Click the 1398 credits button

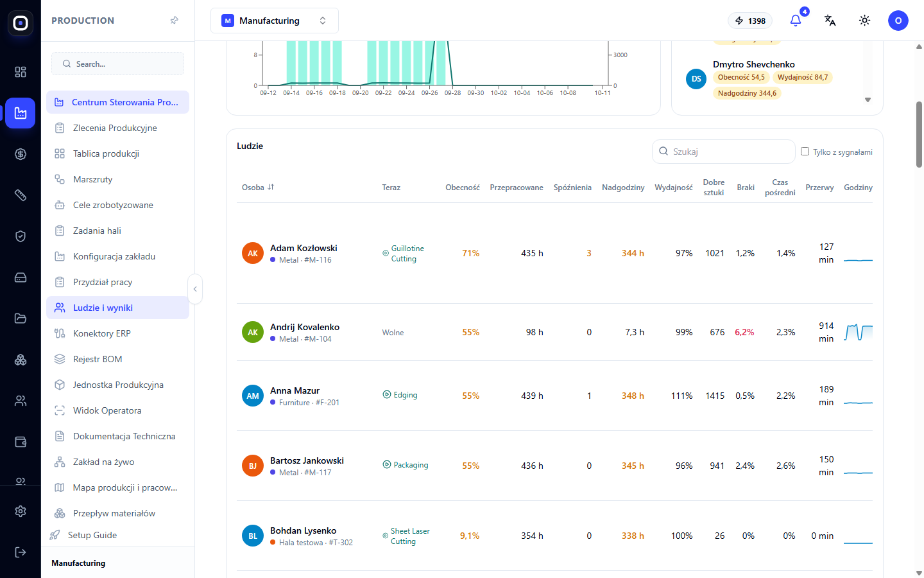click(750, 21)
